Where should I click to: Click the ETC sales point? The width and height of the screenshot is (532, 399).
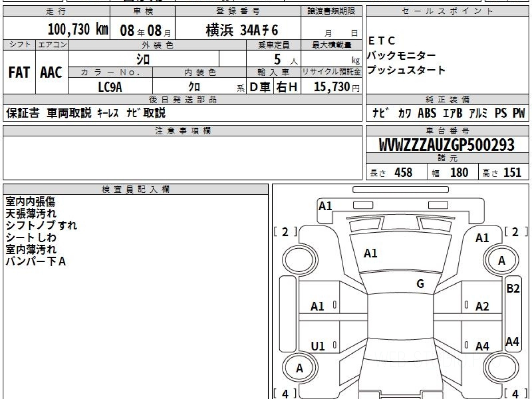pos(381,41)
